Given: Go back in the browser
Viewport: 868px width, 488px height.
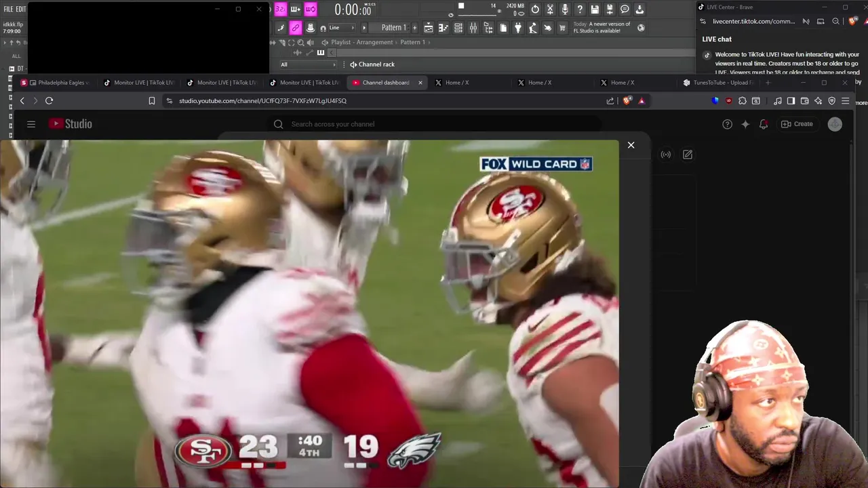Looking at the screenshot, I should coord(22,100).
